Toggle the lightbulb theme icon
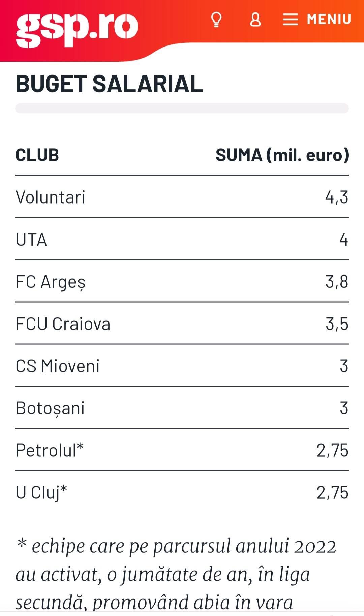 [216, 20]
